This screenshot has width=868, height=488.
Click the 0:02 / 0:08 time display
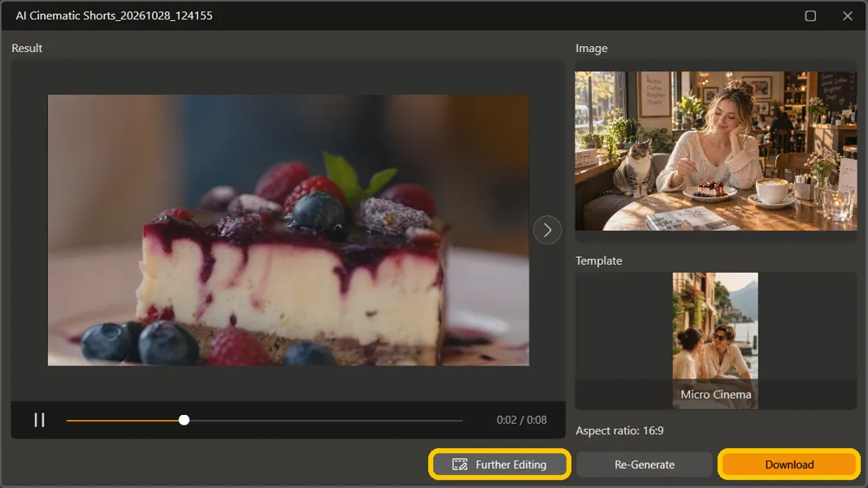pos(522,420)
